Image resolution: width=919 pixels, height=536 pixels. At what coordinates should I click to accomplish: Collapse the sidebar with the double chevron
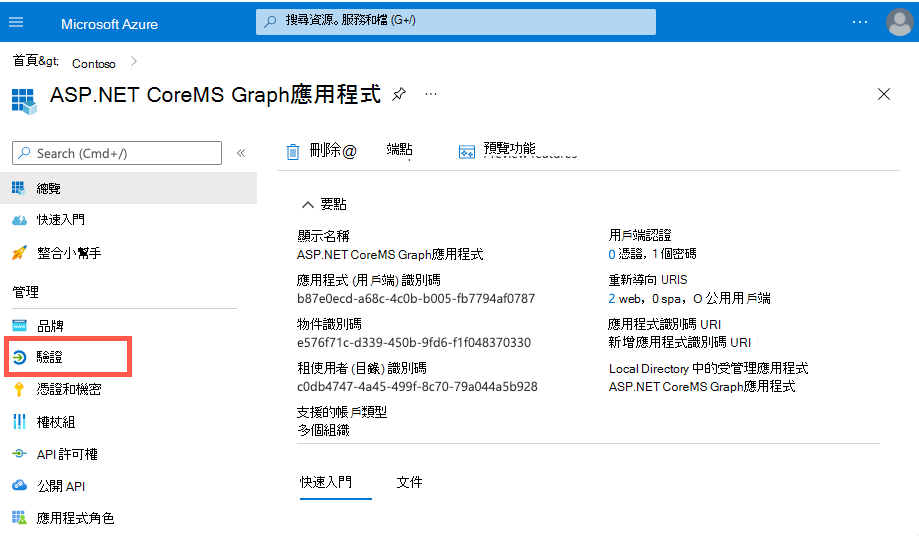(x=241, y=153)
